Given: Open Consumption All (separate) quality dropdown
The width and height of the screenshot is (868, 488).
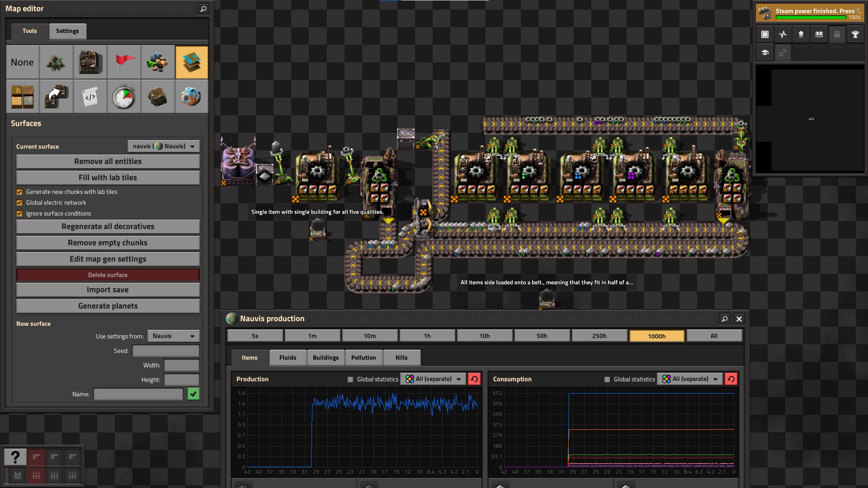Looking at the screenshot, I should (690, 379).
